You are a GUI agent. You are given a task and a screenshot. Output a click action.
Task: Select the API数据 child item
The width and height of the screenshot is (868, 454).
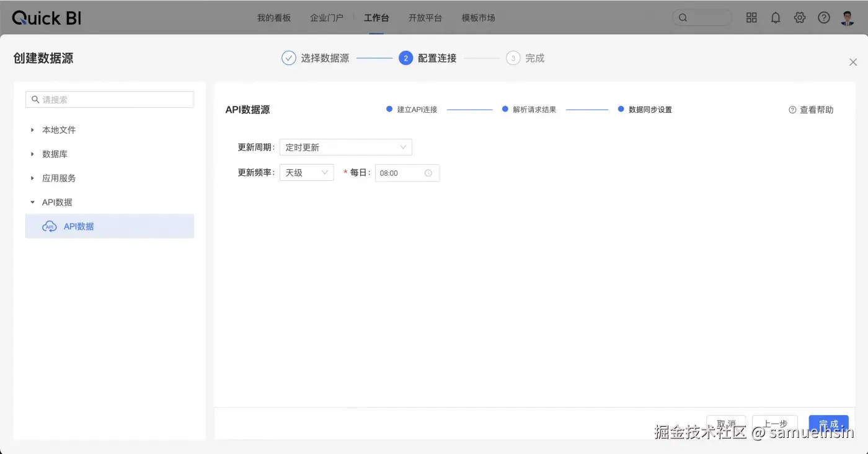pyautogui.click(x=110, y=226)
